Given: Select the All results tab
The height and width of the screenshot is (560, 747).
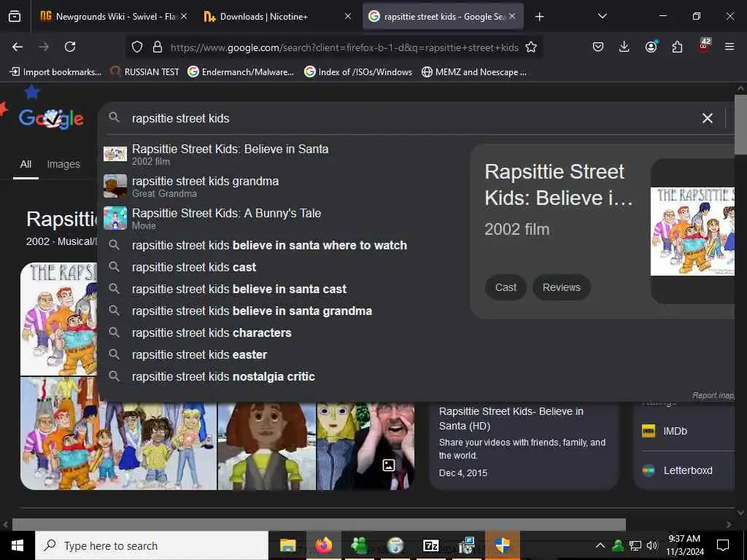Looking at the screenshot, I should 26,164.
